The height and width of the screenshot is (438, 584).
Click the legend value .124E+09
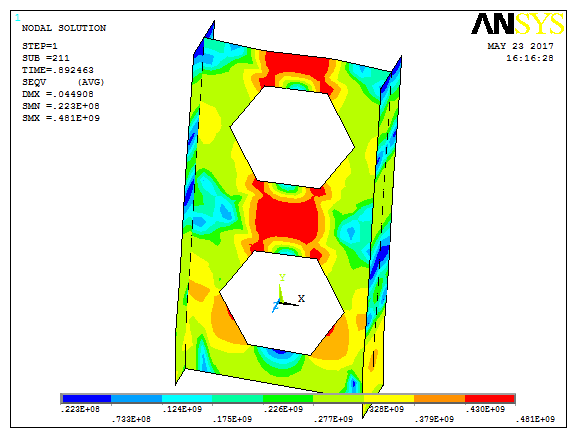[182, 409]
